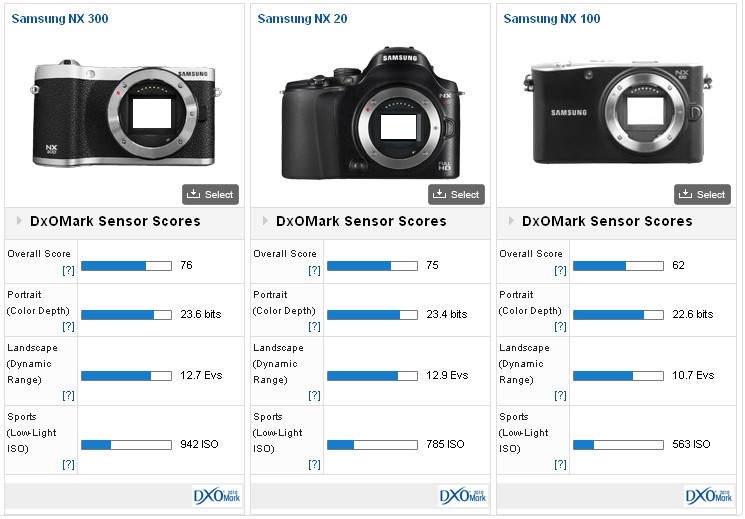
Task: Click the DxOMark logo under NX 20
Action: [463, 496]
